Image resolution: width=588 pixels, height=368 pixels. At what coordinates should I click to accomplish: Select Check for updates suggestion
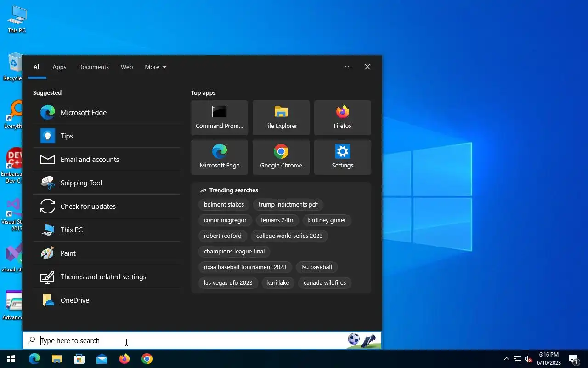(x=107, y=206)
